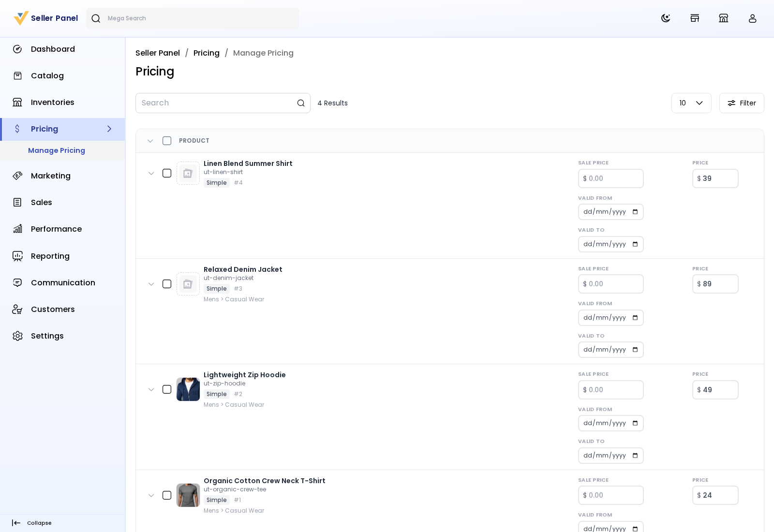774x532 pixels.
Task: Click Pricing breadcrumb link
Action: (x=207, y=53)
